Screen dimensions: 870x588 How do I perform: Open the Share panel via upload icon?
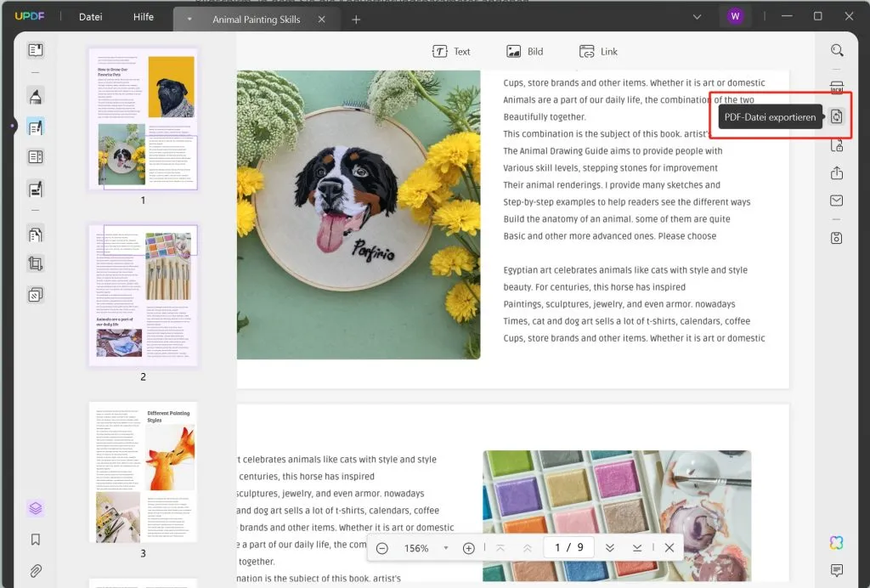point(837,172)
